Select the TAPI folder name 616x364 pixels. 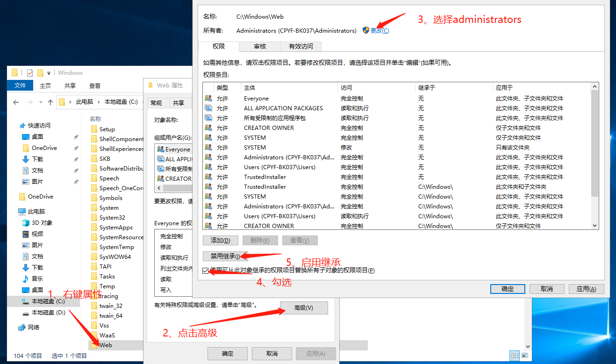pos(106,267)
